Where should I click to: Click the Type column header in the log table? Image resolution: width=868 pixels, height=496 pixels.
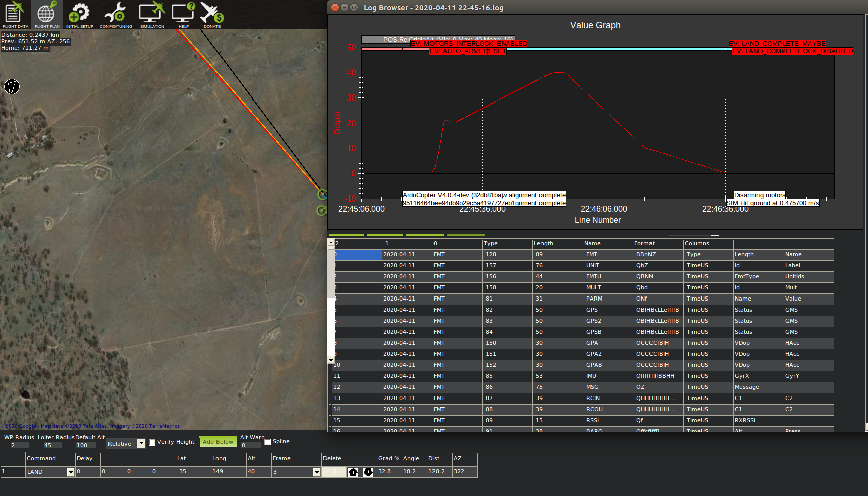pos(507,244)
